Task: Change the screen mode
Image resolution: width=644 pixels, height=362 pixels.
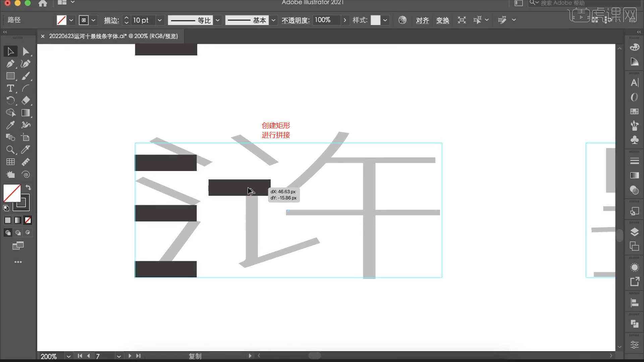Action: tap(18, 246)
